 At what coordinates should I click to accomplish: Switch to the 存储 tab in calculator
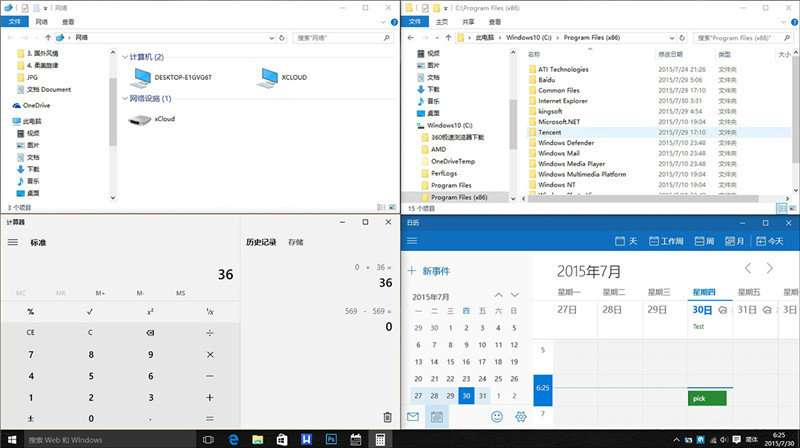296,242
